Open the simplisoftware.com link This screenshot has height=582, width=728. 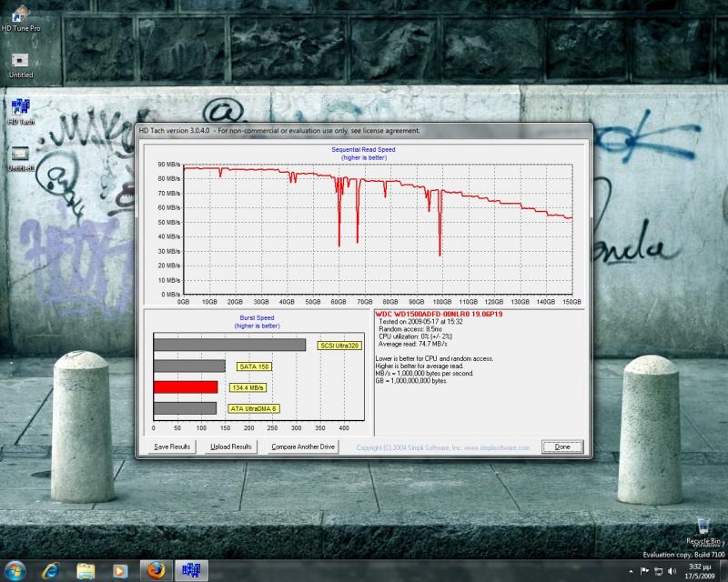click(497, 448)
